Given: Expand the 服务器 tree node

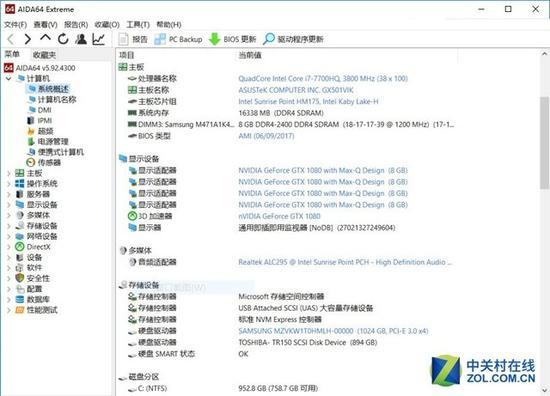Looking at the screenshot, I should [9, 194].
